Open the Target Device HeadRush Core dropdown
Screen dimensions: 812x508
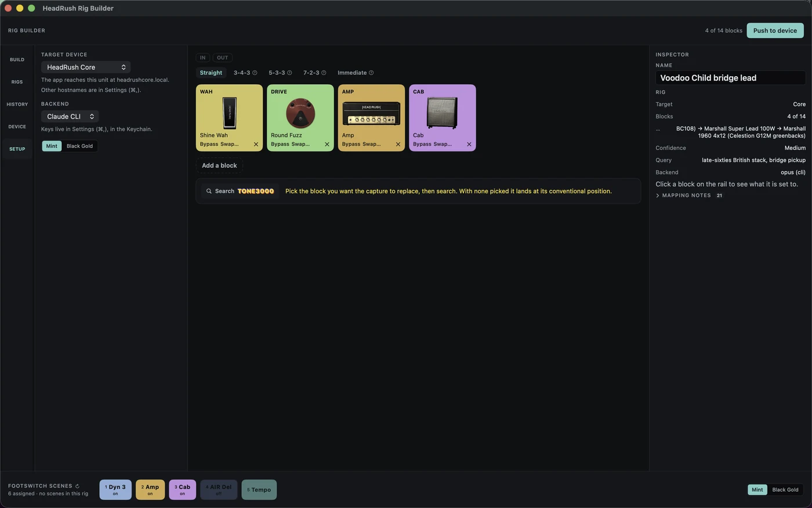coord(86,67)
